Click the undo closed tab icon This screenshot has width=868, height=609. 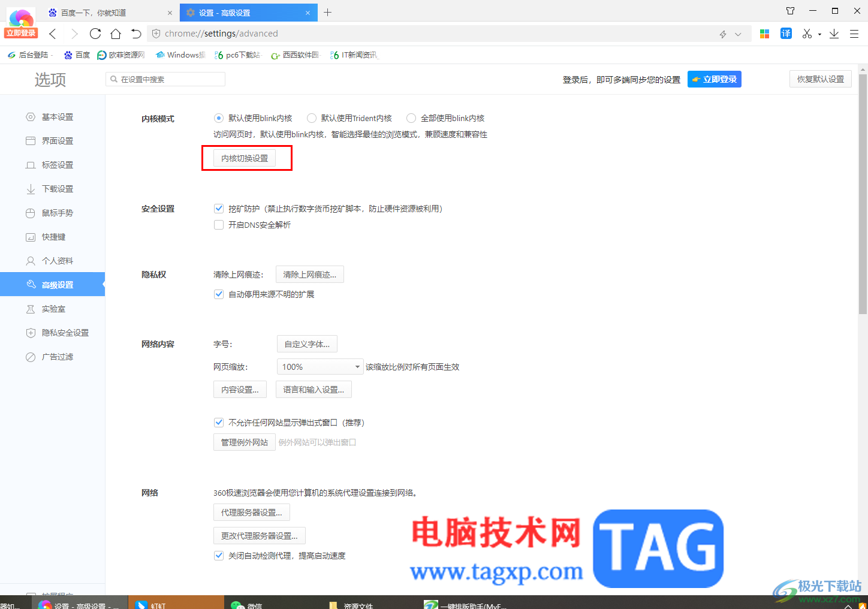pos(136,34)
